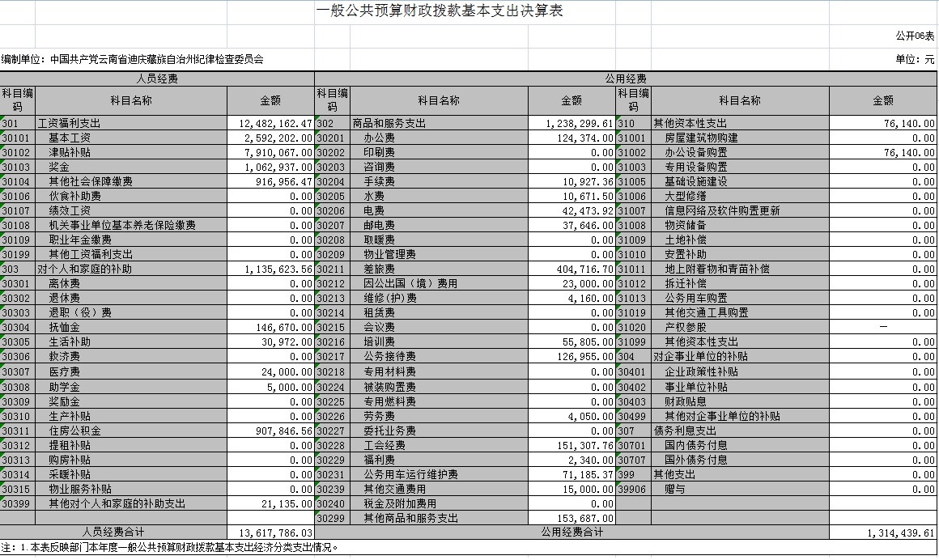Select the 信息网络及软件购置更新 cell
This screenshot has width=939, height=560.
pos(740,211)
